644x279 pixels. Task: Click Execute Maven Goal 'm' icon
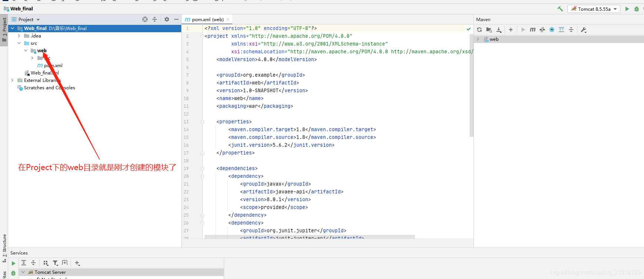tap(532, 30)
